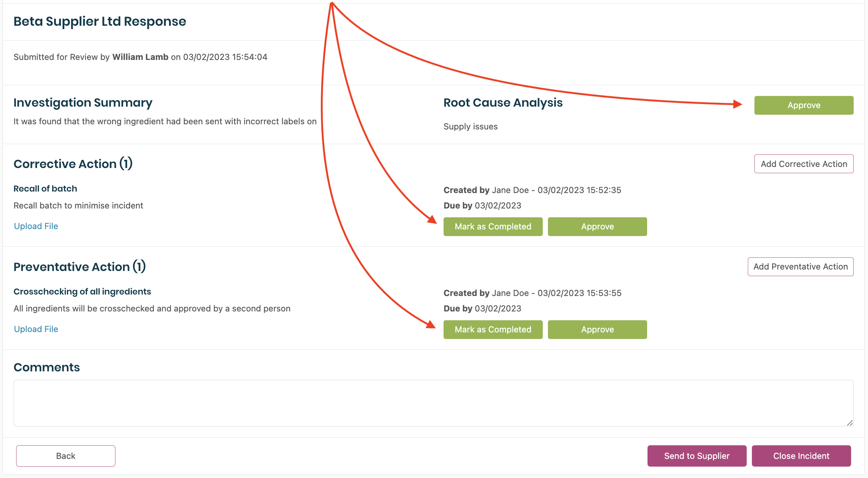Click the Beta Supplier Ltd Response heading

click(x=100, y=21)
